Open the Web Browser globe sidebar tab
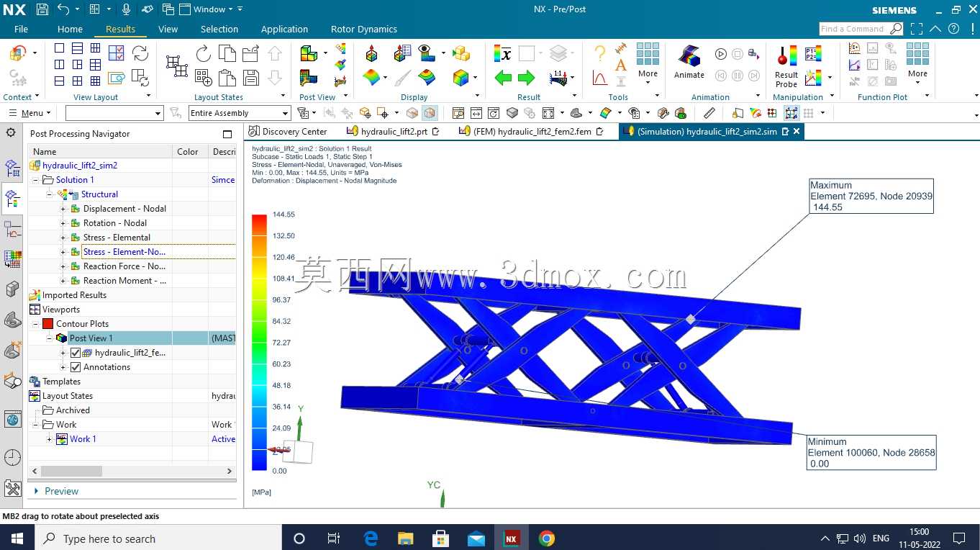The height and width of the screenshot is (550, 980). pyautogui.click(x=12, y=419)
